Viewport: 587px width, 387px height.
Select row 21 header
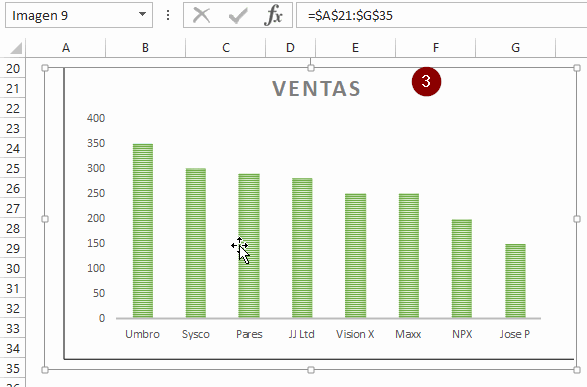click(x=13, y=89)
